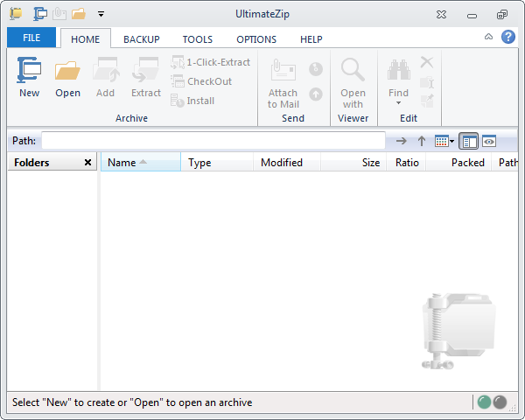Toggle the folders pane view button
525x420 pixels.
[x=469, y=141]
